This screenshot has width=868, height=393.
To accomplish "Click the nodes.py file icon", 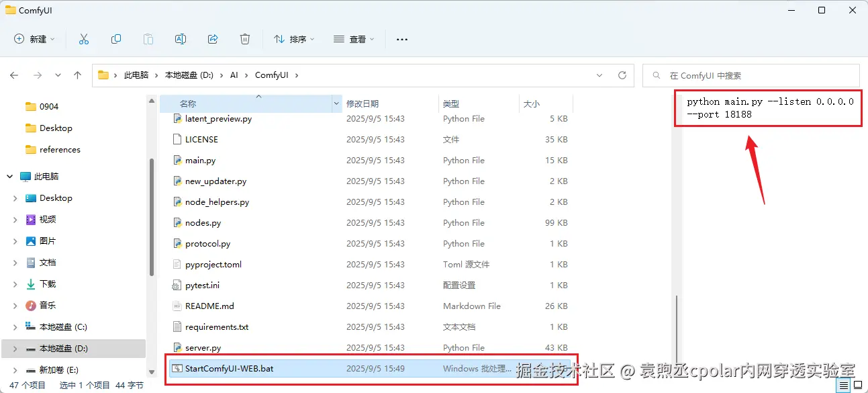I will coord(177,223).
